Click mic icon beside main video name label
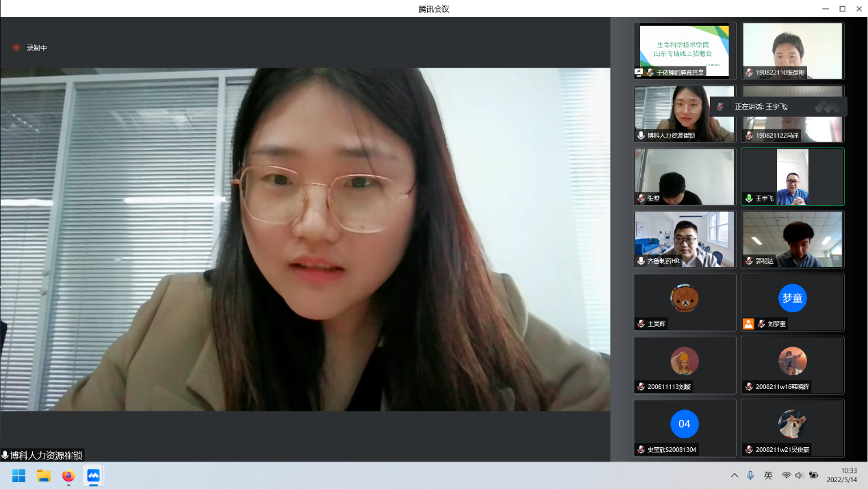Viewport: 868px width, 489px height. [5, 455]
